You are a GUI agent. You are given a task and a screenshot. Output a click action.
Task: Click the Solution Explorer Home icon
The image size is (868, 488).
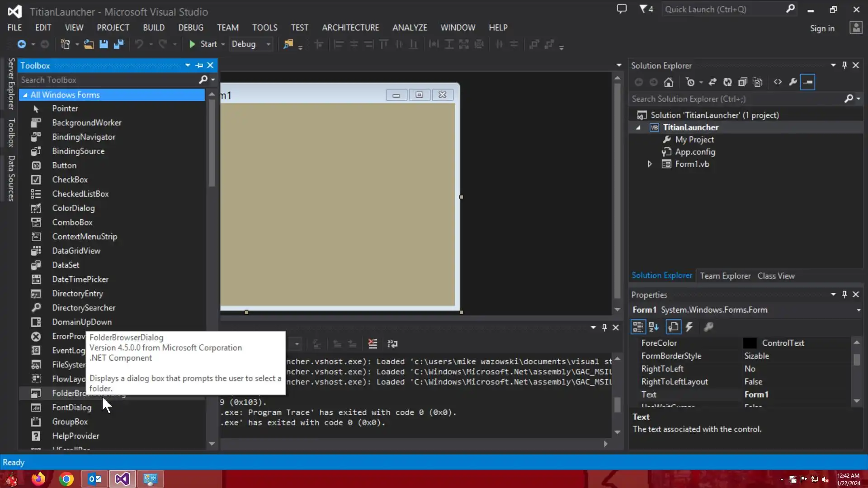(669, 82)
